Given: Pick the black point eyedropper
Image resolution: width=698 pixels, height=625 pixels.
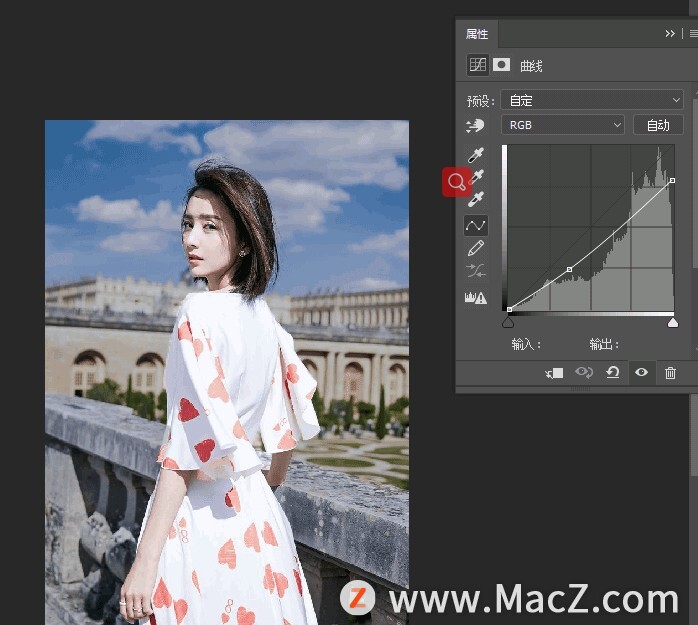Looking at the screenshot, I should click(x=475, y=155).
